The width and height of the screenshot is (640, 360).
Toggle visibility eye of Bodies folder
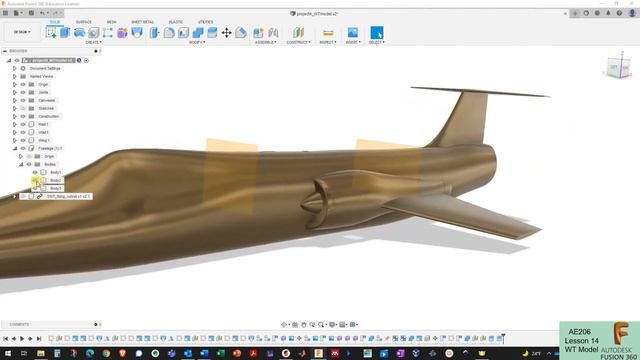tap(29, 164)
